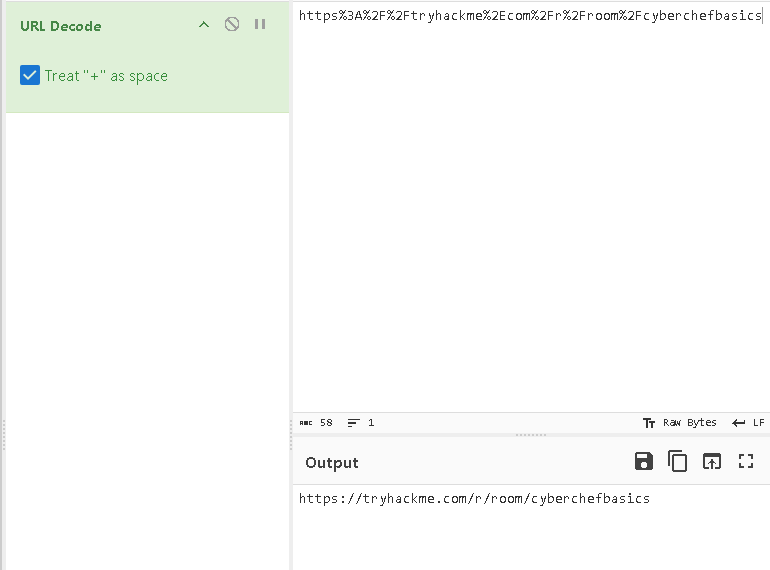770x570 pixels.
Task: Grab the input/output horizontal resize handle
Action: click(530, 435)
